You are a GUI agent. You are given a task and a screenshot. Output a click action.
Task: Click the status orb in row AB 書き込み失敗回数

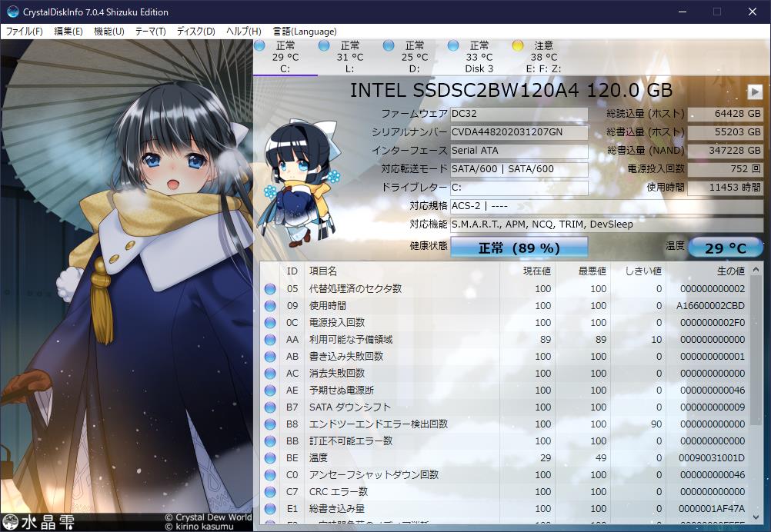pyautogui.click(x=270, y=357)
